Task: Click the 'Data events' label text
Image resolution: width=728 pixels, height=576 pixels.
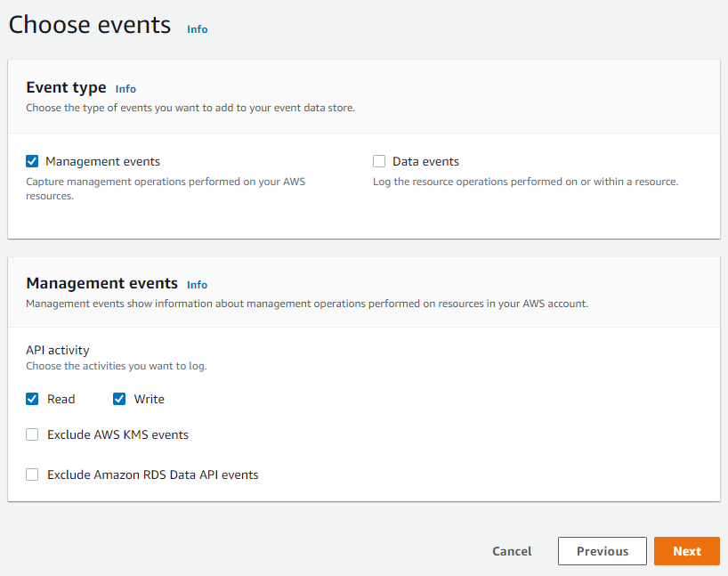Action: [425, 162]
